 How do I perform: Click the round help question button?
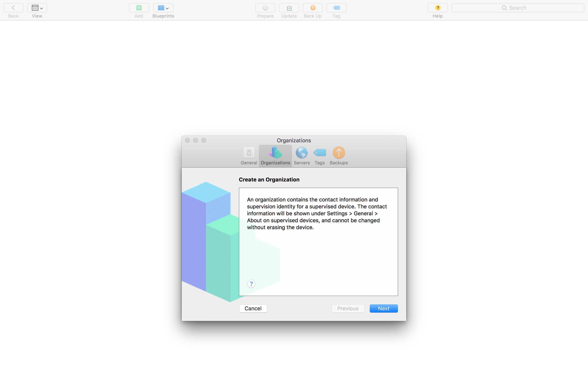click(x=251, y=284)
